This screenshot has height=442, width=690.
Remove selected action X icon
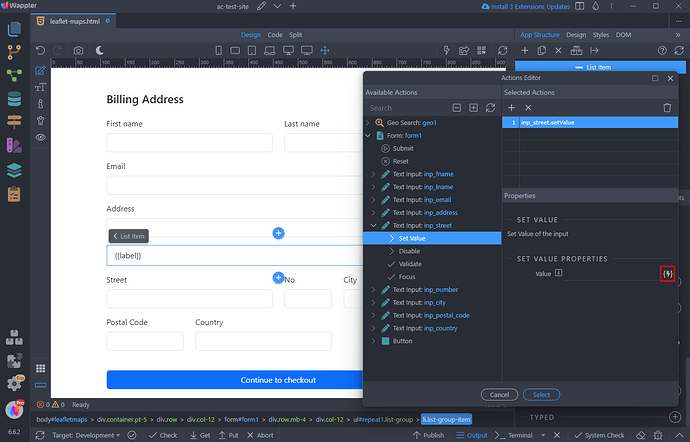(x=528, y=108)
